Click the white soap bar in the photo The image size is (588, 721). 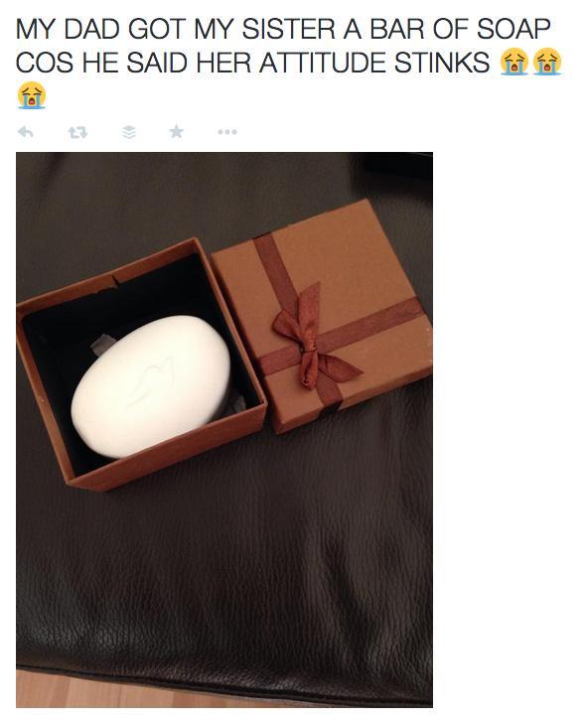(151, 386)
